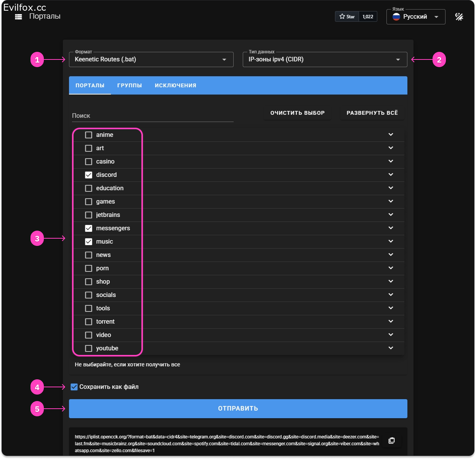The width and height of the screenshot is (476, 459).
Task: Copy the generated URL with the copy icon
Action: pos(391,441)
